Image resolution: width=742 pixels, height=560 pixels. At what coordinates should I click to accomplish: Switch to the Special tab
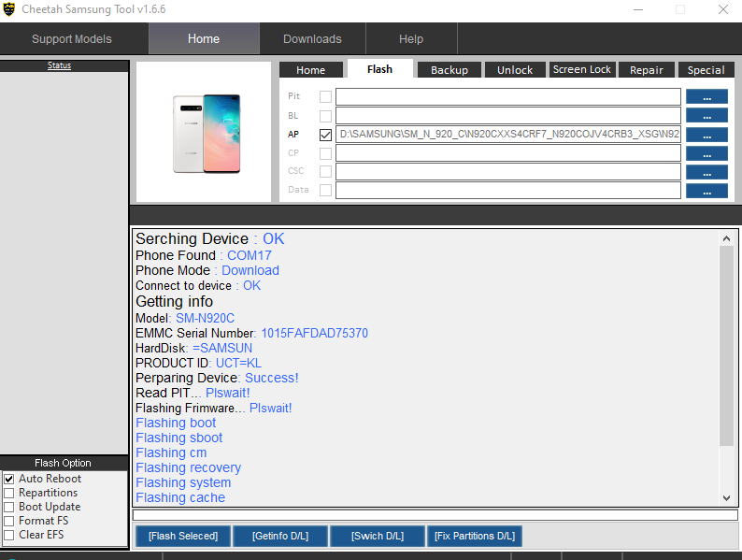click(x=706, y=70)
